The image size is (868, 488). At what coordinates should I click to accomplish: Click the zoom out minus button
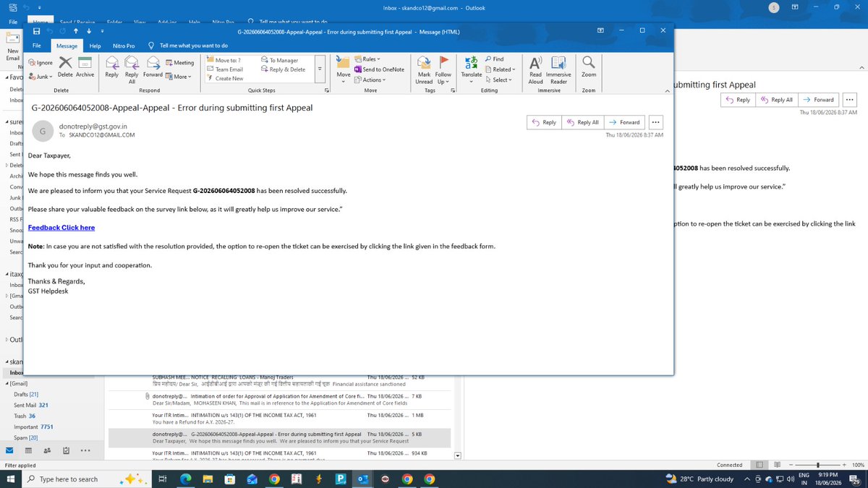pyautogui.click(x=790, y=465)
